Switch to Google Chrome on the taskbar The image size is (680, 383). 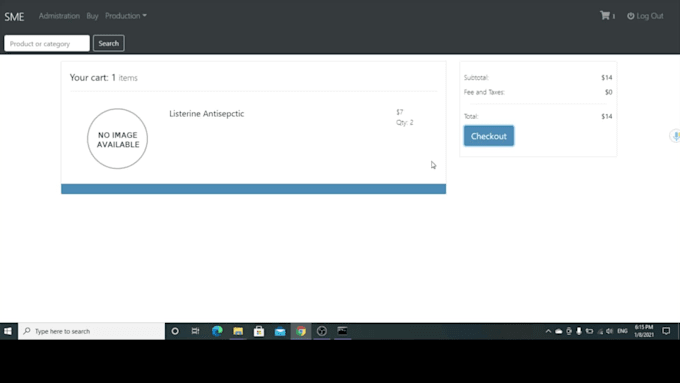pyautogui.click(x=301, y=331)
